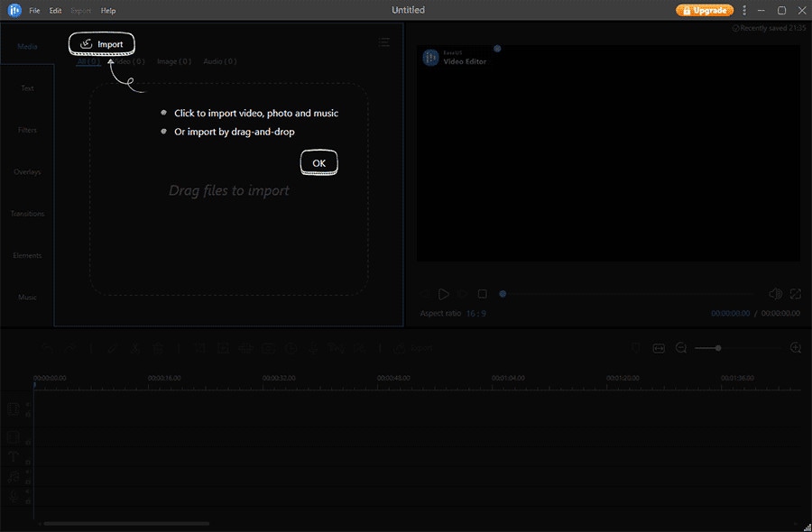Enter fullscreen preview mode
812x532 pixels.
(796, 294)
